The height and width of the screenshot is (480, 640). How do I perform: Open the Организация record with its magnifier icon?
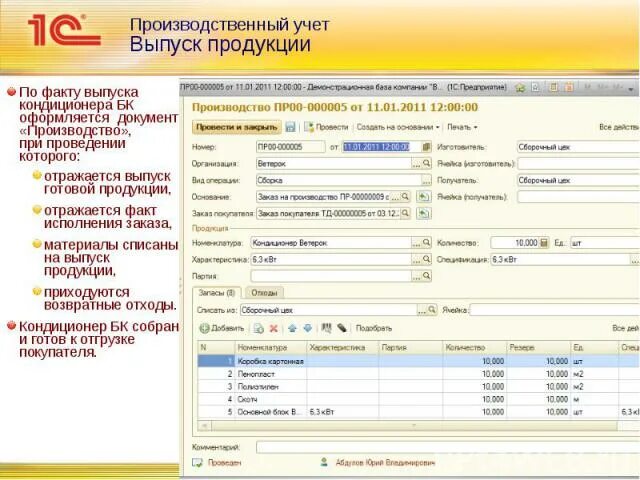[x=427, y=164]
